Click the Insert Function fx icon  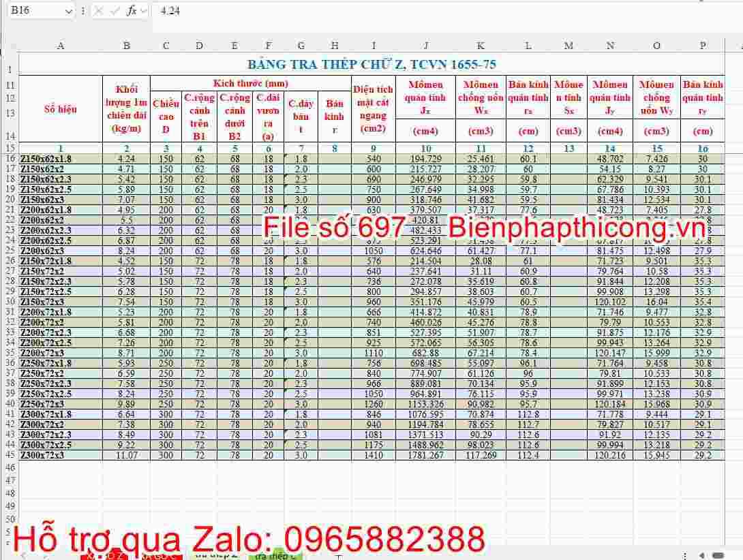point(132,11)
